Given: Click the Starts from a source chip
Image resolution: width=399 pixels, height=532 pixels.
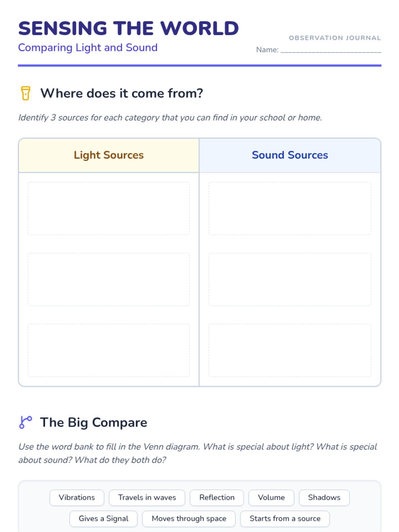Looking at the screenshot, I should click(x=285, y=519).
